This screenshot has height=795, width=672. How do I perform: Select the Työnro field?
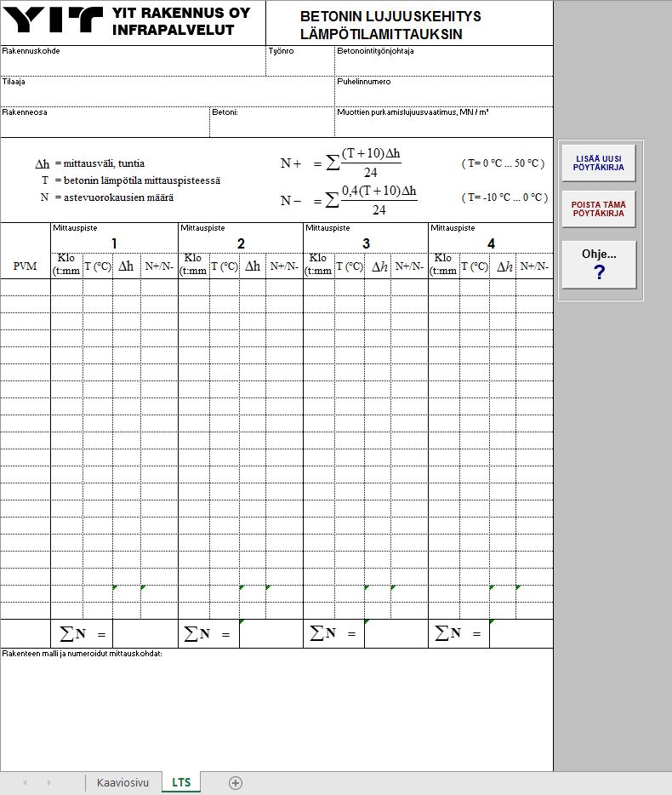[300, 61]
